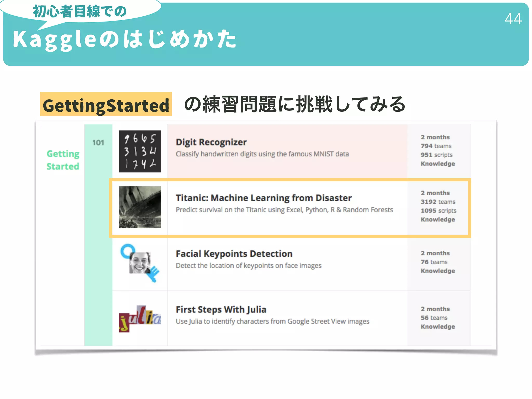The height and width of the screenshot is (399, 532).
Task: Click '951 scripts' in Digit Recognizer row
Action: [436, 155]
